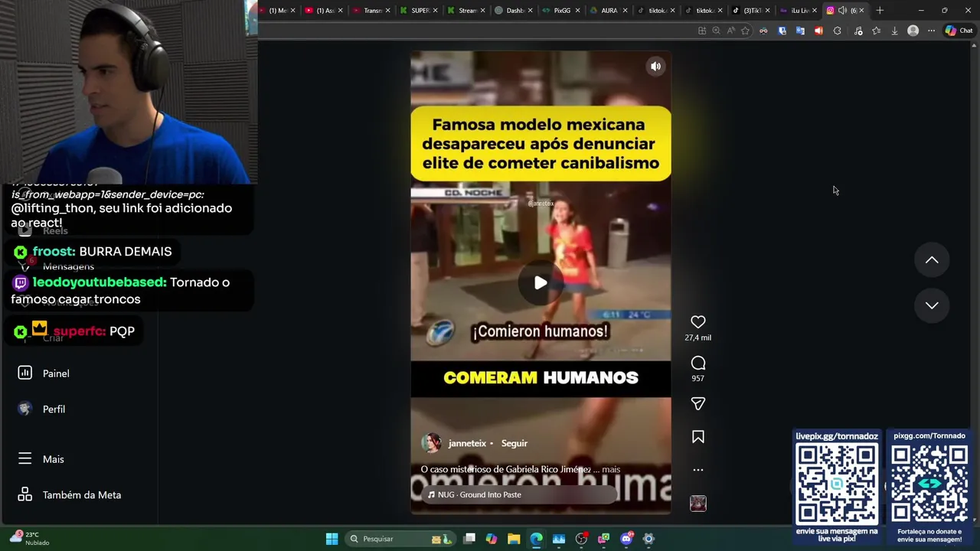Open File Explorer from the taskbar

[x=514, y=539]
